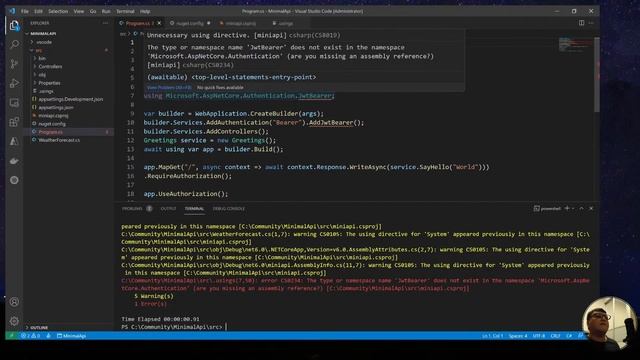Open WeatherForecast.cs in explorer
This screenshot has height=360, width=640.
coord(69,140)
